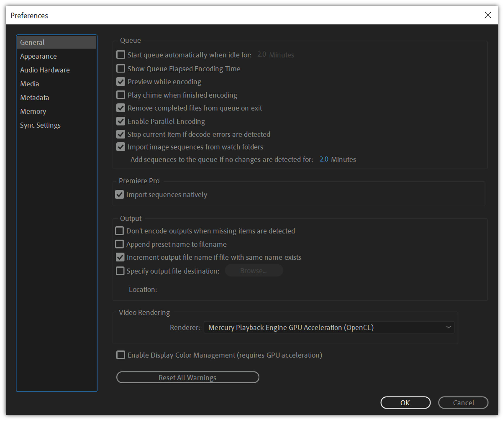Uncheck Import sequences natively

[x=119, y=194]
